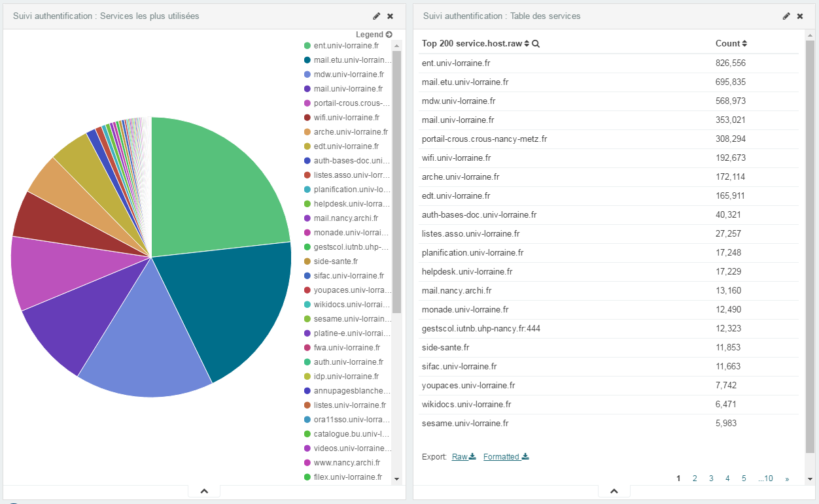Image resolution: width=819 pixels, height=504 pixels.
Task: Sort table by service.host.raw column
Action: click(x=527, y=44)
